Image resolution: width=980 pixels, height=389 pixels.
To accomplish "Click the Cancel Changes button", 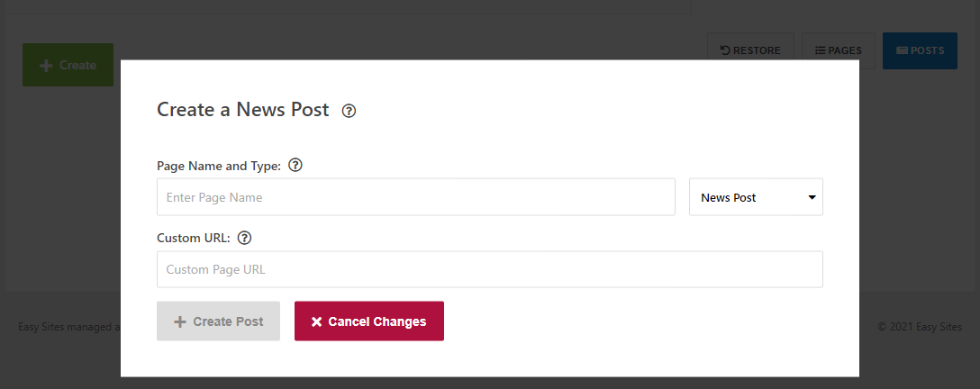I will [x=368, y=321].
